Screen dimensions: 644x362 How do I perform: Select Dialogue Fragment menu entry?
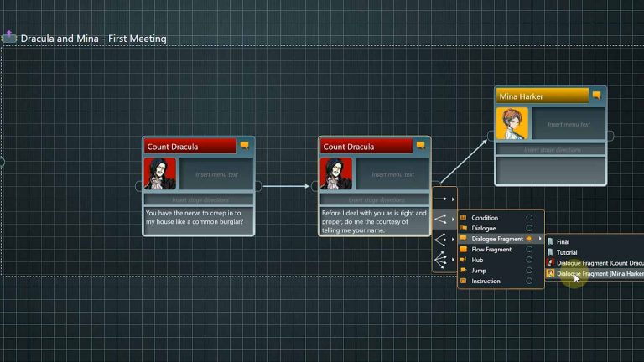point(501,239)
